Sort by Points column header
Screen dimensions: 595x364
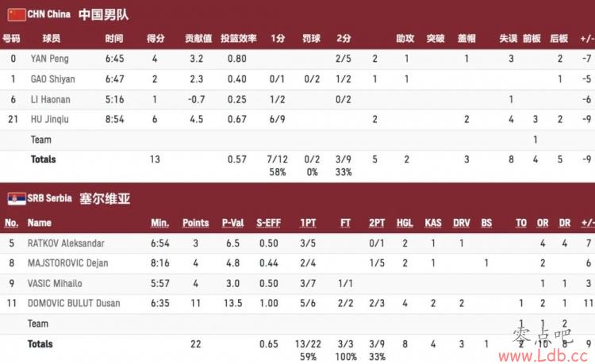(195, 223)
